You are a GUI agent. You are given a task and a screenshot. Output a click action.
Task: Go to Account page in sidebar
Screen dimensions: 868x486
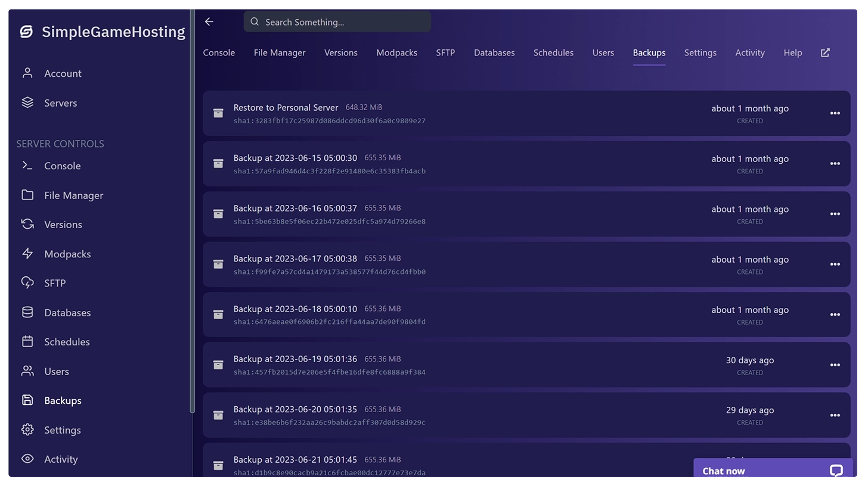63,73
